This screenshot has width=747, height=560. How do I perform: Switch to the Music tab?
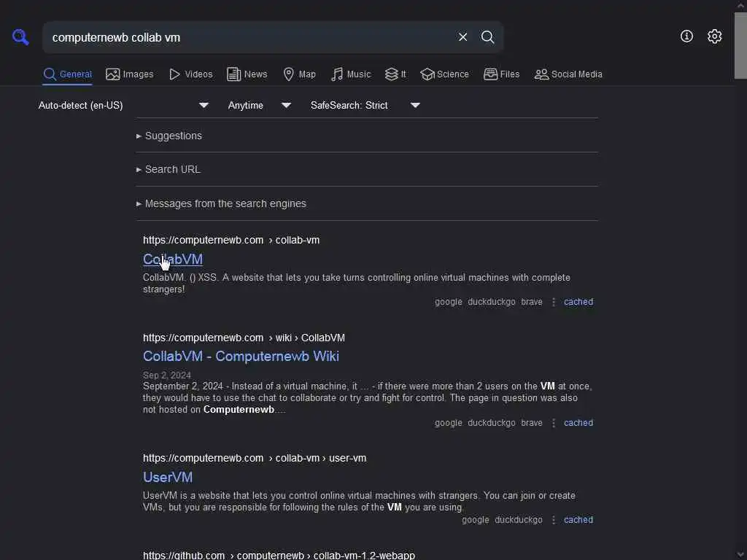click(351, 74)
